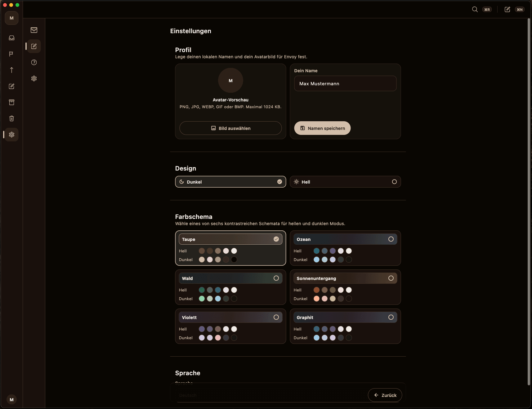
Task: Click Namen speichern to save the name
Action: click(322, 128)
